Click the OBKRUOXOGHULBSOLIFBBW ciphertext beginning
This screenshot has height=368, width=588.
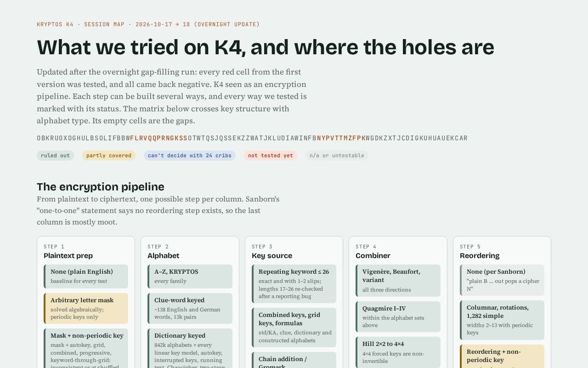click(83, 138)
